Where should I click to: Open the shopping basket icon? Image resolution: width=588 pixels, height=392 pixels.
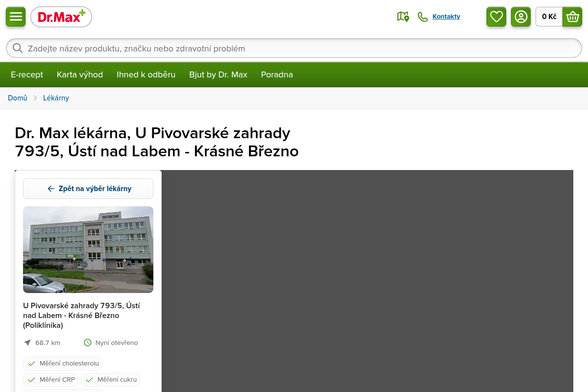pyautogui.click(x=572, y=17)
